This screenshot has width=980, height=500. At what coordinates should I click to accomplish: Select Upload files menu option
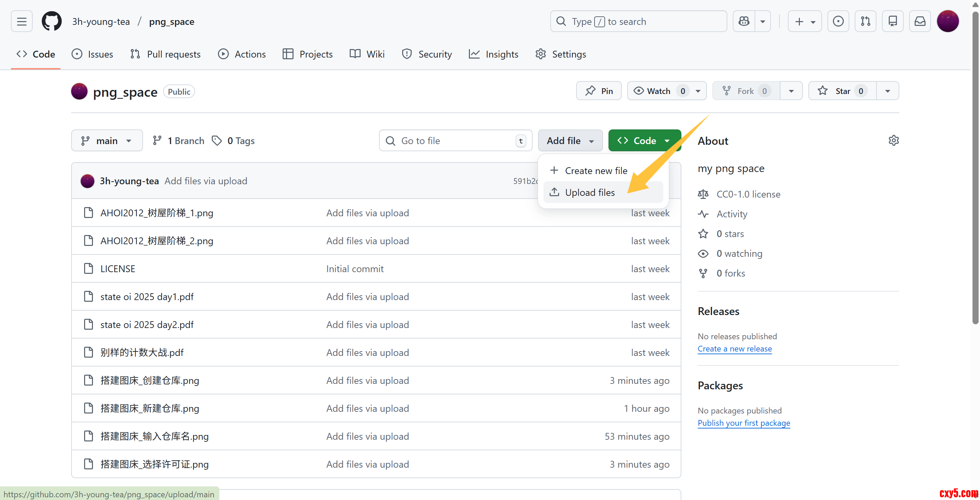590,192
